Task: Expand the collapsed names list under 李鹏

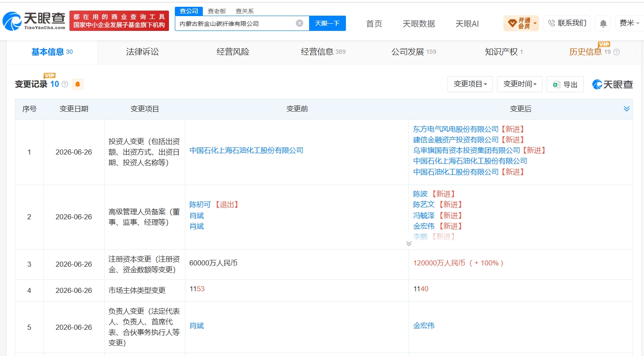Action: (x=409, y=243)
